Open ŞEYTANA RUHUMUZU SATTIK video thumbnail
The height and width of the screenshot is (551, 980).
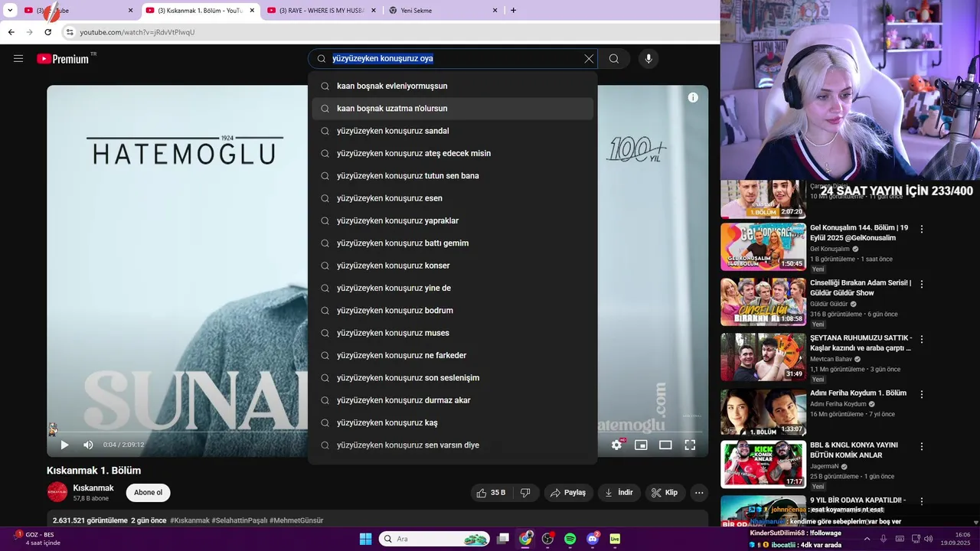(x=763, y=357)
